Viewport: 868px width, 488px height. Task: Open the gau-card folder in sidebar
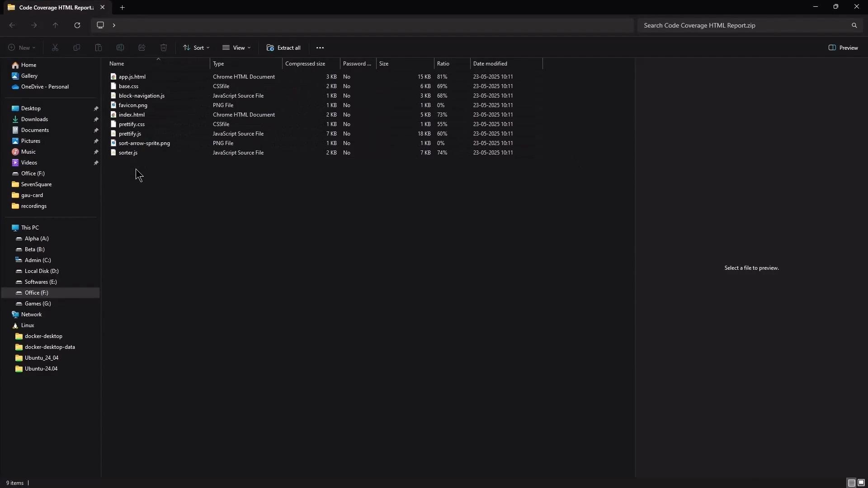coord(32,195)
